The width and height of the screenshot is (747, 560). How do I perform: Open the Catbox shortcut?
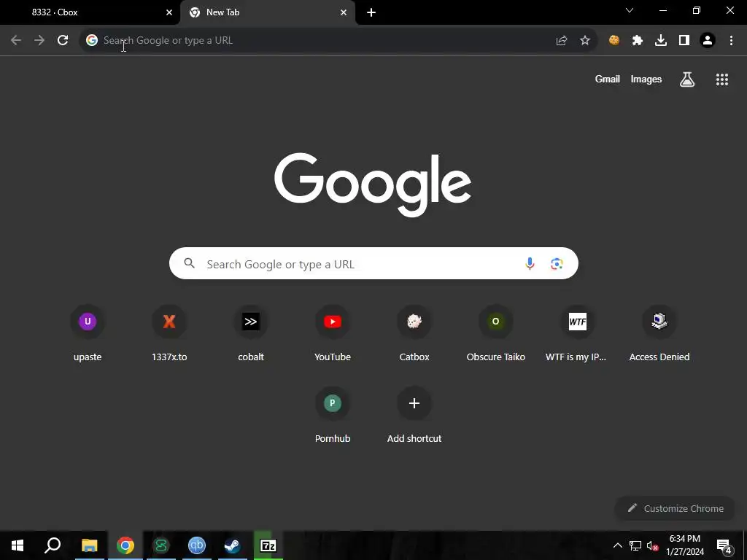(x=414, y=332)
